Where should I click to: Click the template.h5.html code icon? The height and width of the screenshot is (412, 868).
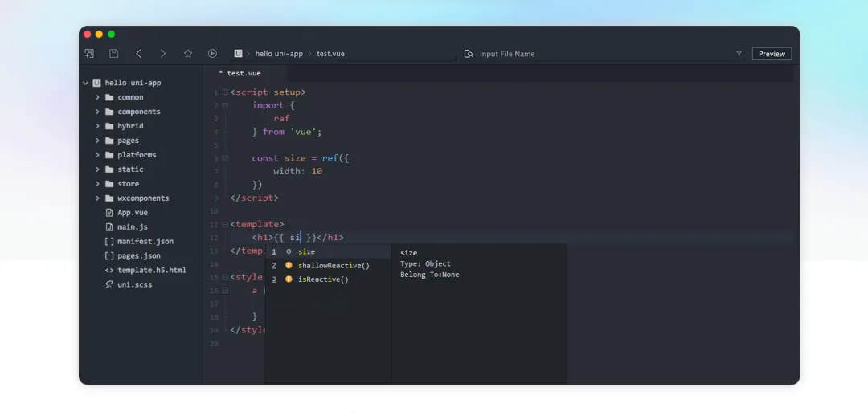(x=109, y=270)
